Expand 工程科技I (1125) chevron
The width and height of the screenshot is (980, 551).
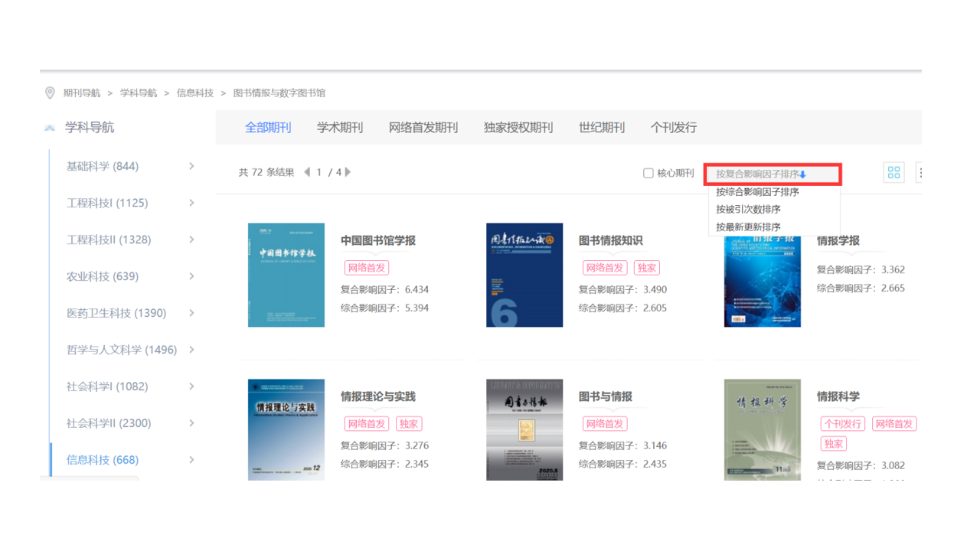(191, 203)
